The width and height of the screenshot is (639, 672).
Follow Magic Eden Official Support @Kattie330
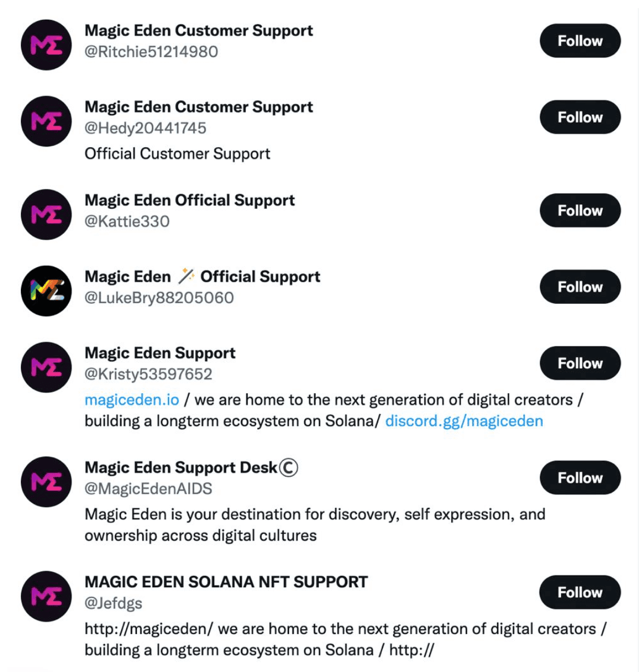click(580, 210)
